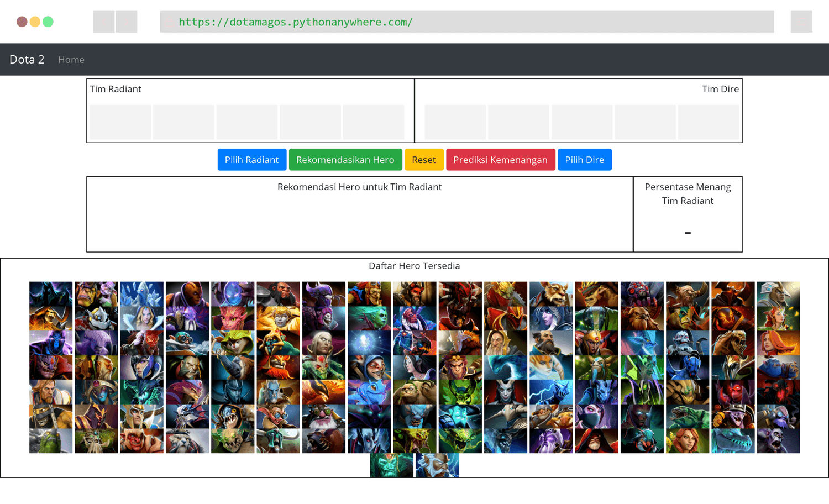Click the Pilih Dire button
Screen dimensions: 829x504
pyautogui.click(x=584, y=160)
